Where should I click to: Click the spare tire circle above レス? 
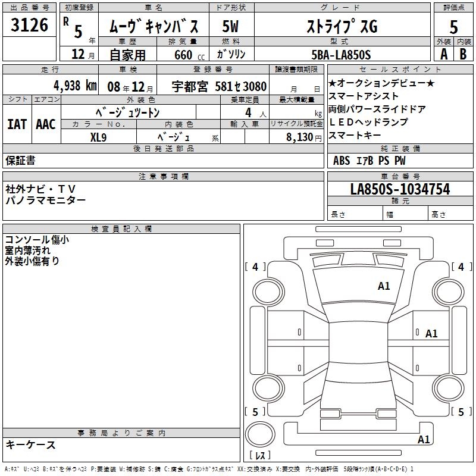(260, 434)
